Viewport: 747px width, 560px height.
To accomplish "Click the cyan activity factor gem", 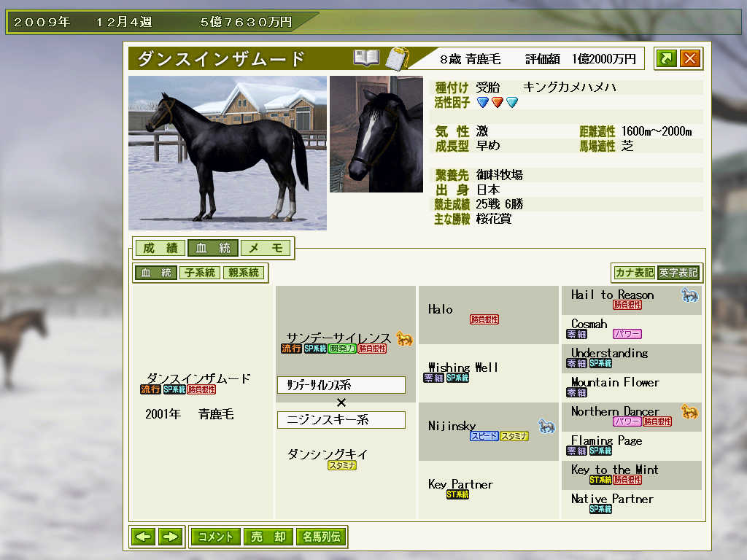I will pos(512,102).
